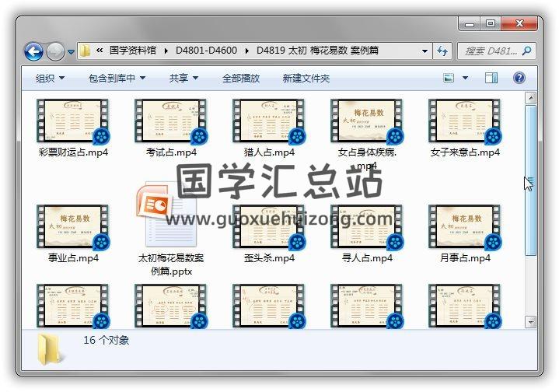Select the 彩票财运占.mp4 video
The image size is (559, 392).
point(72,122)
